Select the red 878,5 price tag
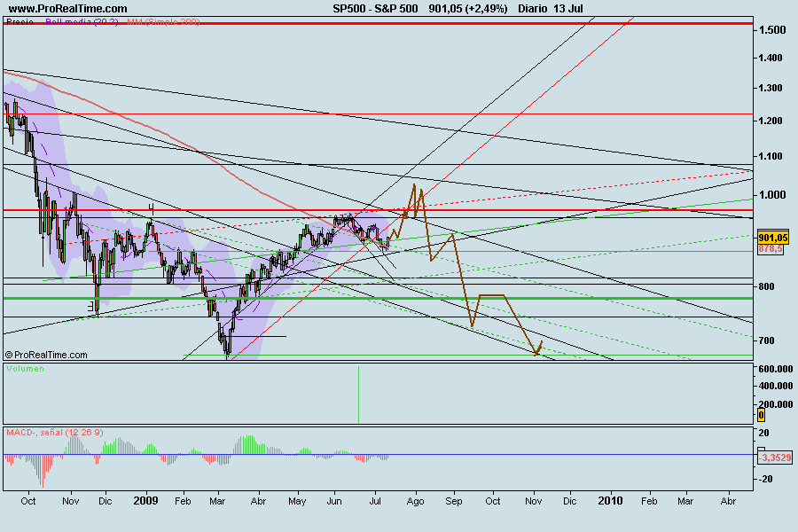The image size is (798, 532). 771,249
